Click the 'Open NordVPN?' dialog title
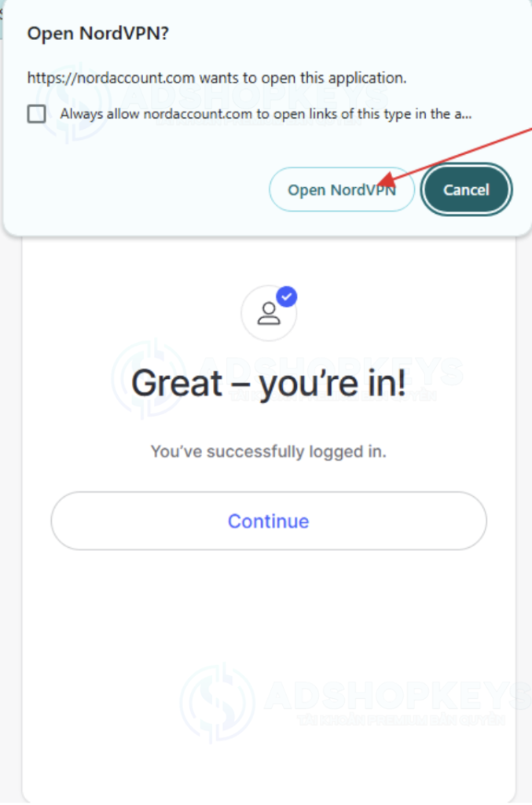532x805 pixels. (x=98, y=33)
